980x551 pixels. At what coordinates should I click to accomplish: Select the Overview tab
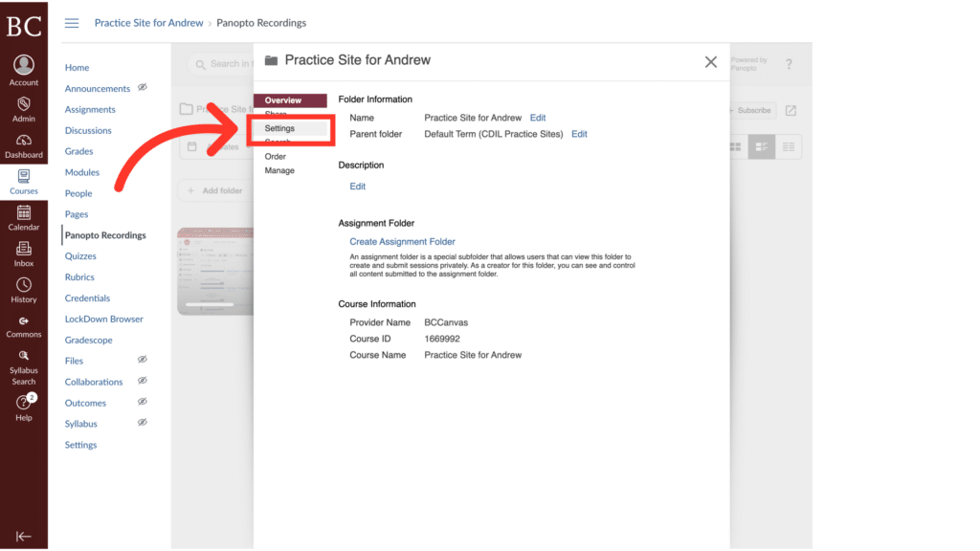click(290, 99)
